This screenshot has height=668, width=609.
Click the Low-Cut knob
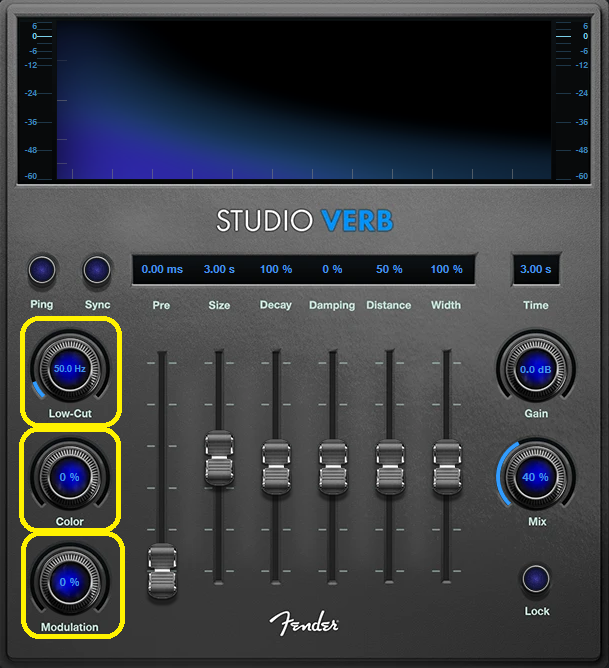tap(69, 368)
